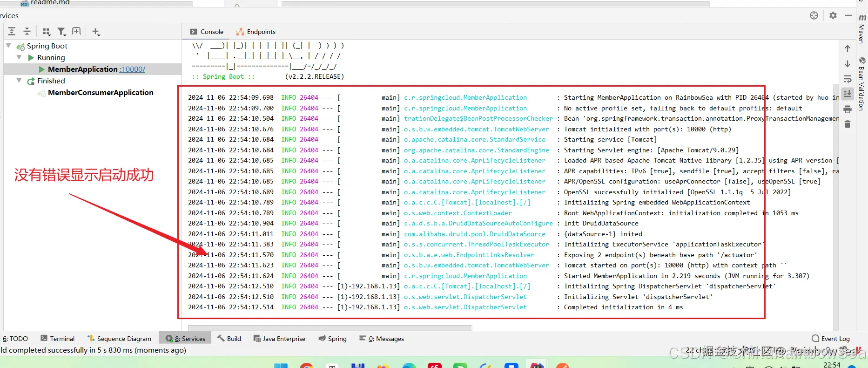The height and width of the screenshot is (368, 868).
Task: Click 'org.apache.catalina.core.StandardEngine' logger name
Action: point(477,150)
